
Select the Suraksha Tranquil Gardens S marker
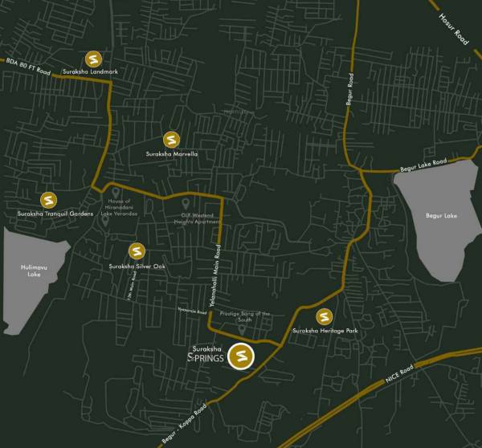coord(48,201)
